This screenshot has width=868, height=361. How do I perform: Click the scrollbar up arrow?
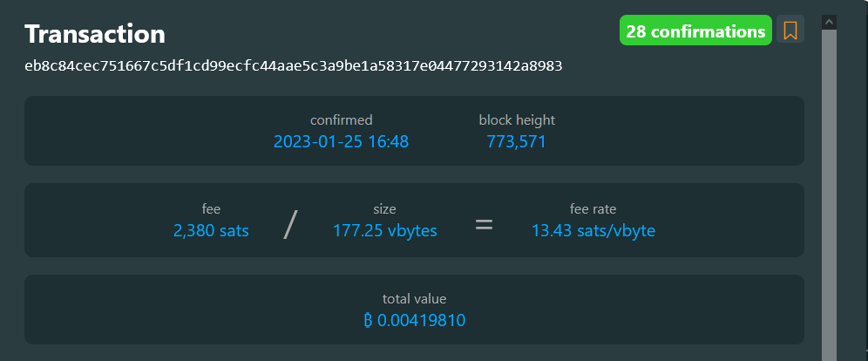[x=829, y=22]
